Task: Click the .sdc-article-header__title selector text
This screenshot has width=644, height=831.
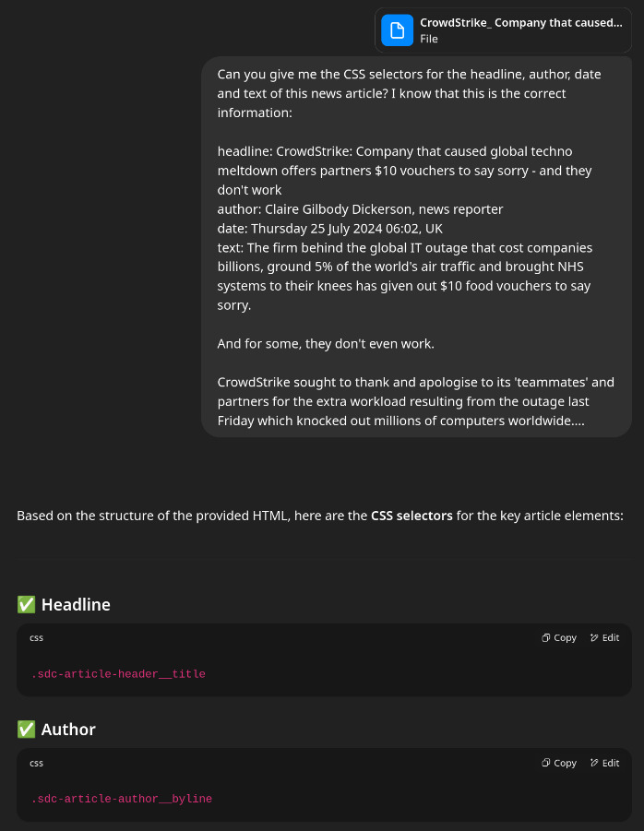Action: pyautogui.click(x=118, y=674)
